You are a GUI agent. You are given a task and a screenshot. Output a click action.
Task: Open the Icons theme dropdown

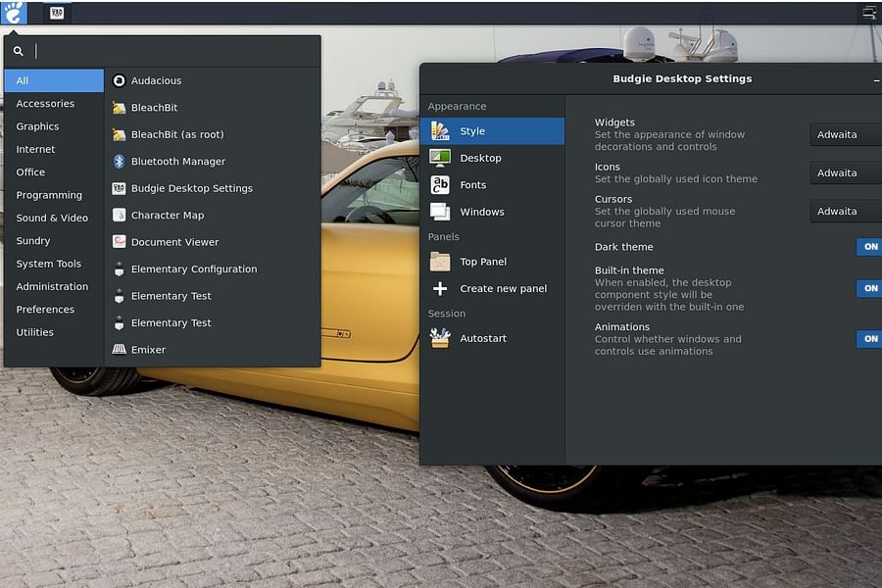point(845,172)
